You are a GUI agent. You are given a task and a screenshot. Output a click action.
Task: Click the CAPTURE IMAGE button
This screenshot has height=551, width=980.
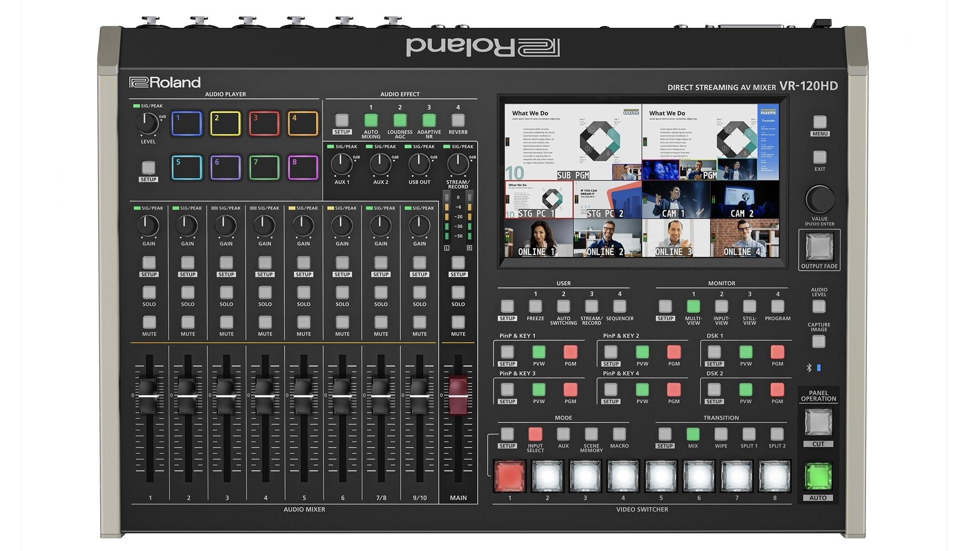coord(819,341)
